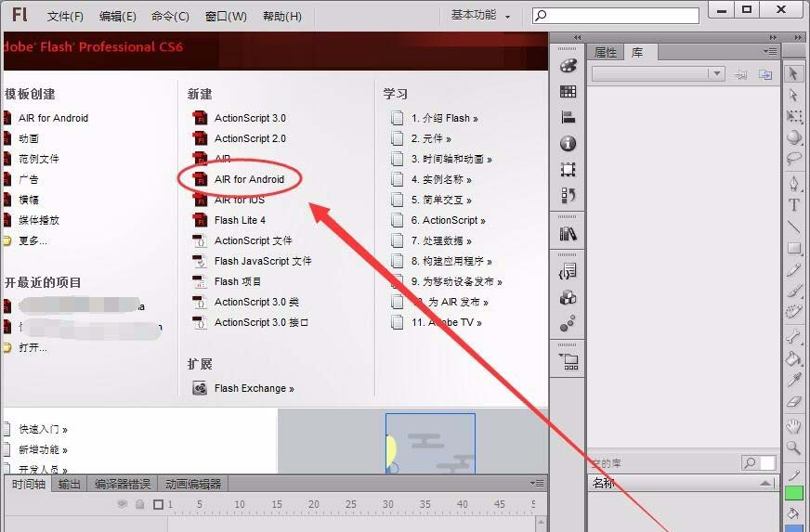Select the Bone tool

(x=794, y=337)
